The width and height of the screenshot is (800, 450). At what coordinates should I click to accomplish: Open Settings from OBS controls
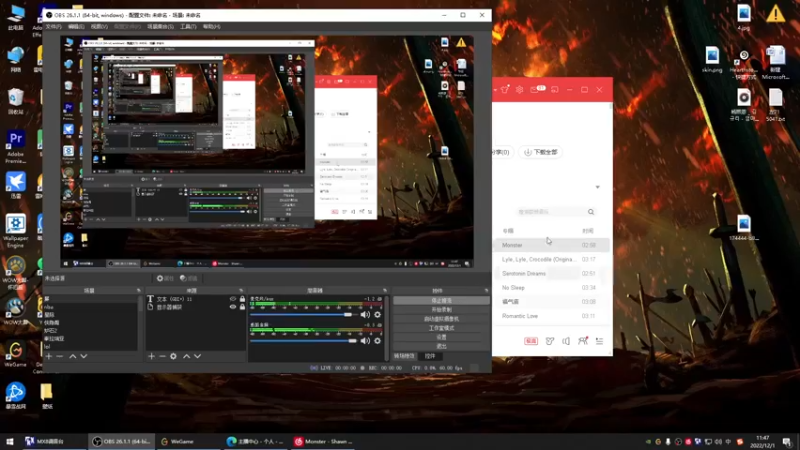coord(441,337)
